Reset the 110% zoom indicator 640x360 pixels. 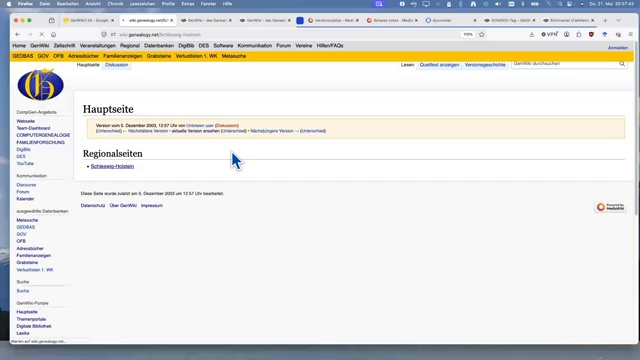pos(468,35)
